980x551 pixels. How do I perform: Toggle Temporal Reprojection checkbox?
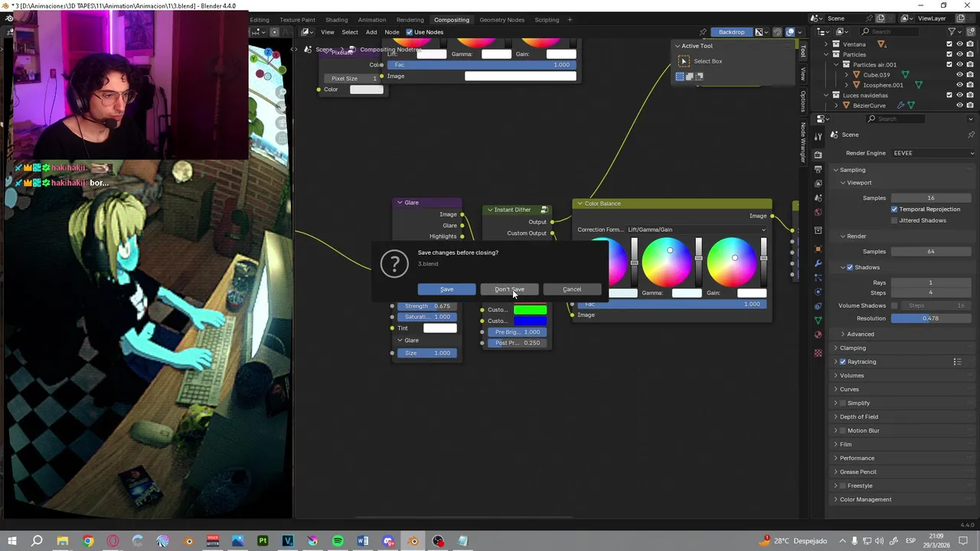pyautogui.click(x=894, y=209)
